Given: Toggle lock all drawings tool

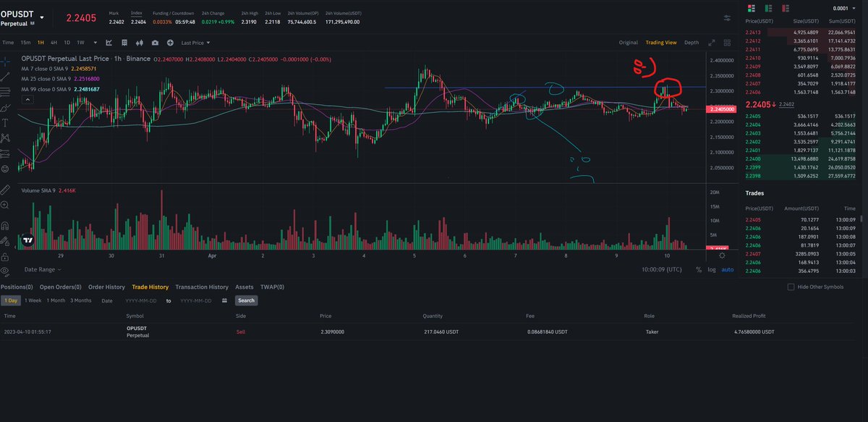Looking at the screenshot, I should 6,256.
